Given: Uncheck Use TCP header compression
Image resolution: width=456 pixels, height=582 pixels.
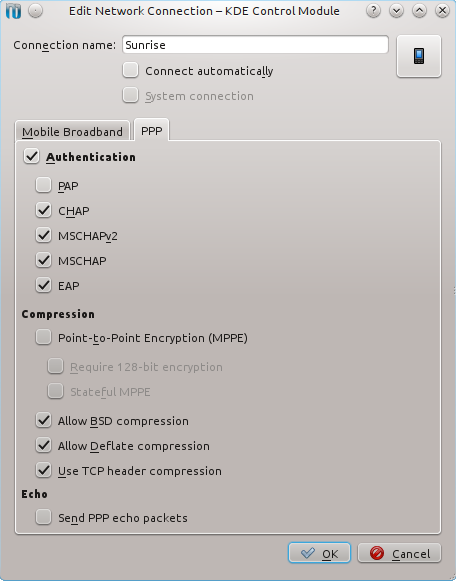Looking at the screenshot, I should [x=43, y=470].
